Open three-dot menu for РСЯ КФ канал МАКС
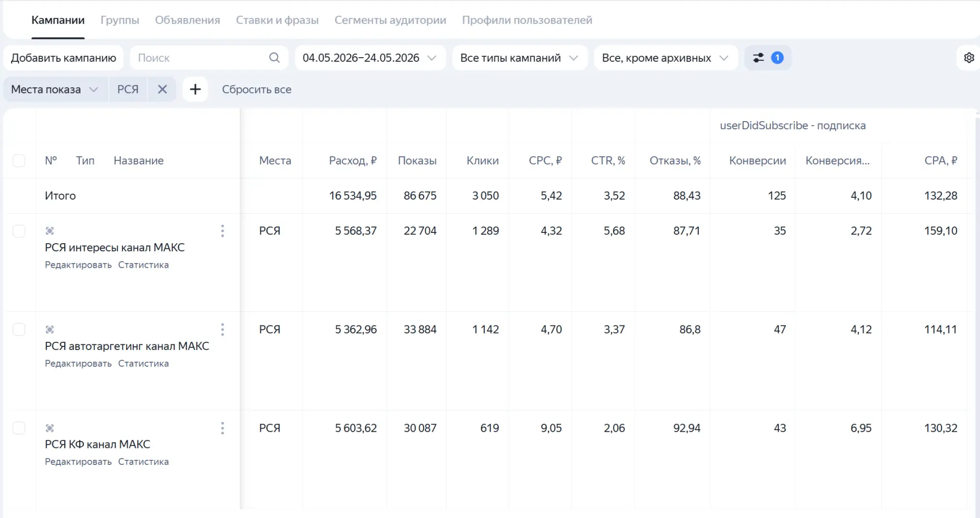This screenshot has width=980, height=518. click(223, 428)
